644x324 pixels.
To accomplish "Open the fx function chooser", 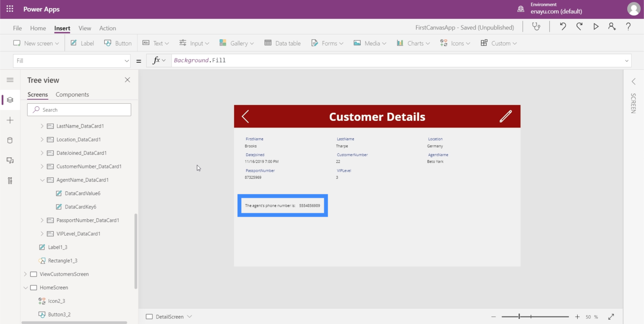I will pyautogui.click(x=159, y=60).
